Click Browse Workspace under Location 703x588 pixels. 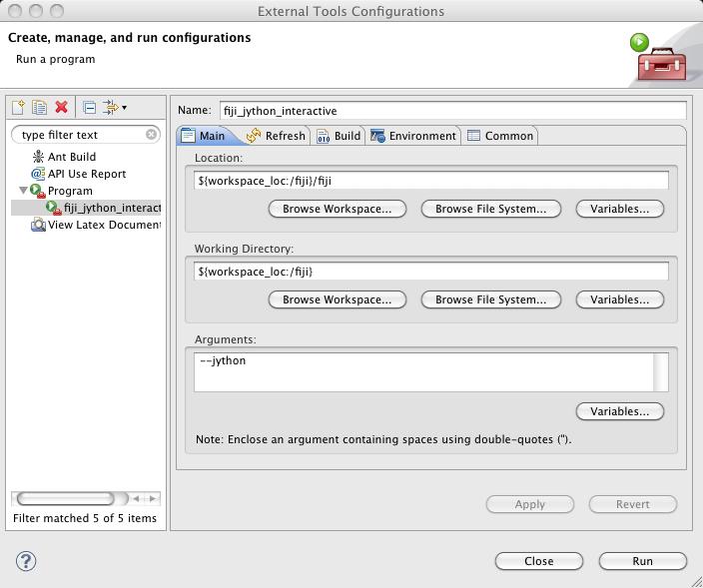pyautogui.click(x=338, y=209)
